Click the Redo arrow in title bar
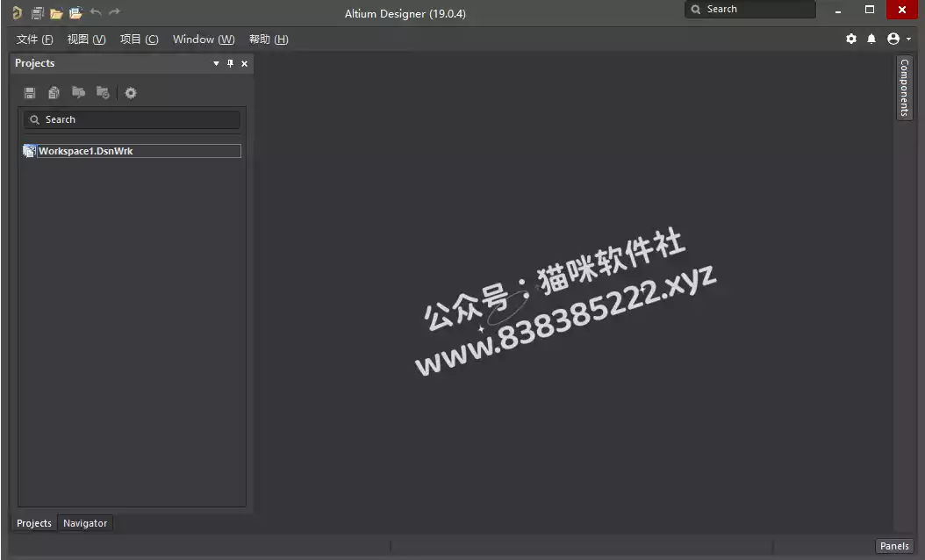 pos(114,11)
